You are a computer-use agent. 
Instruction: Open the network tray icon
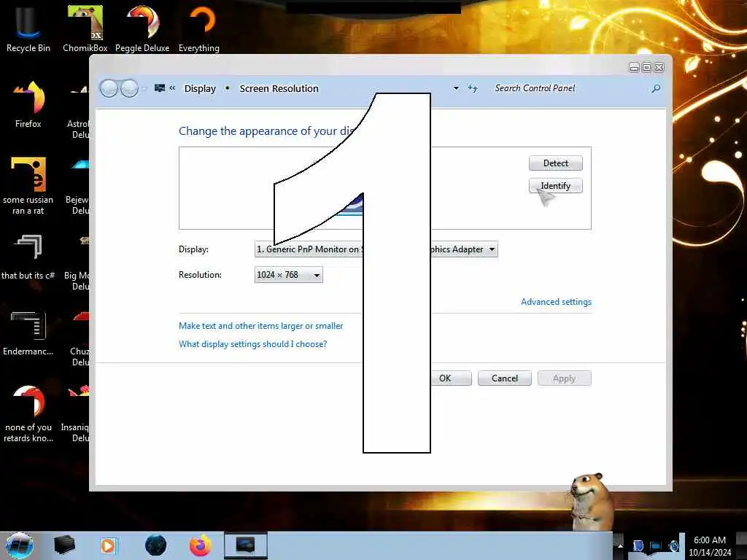[656, 545]
